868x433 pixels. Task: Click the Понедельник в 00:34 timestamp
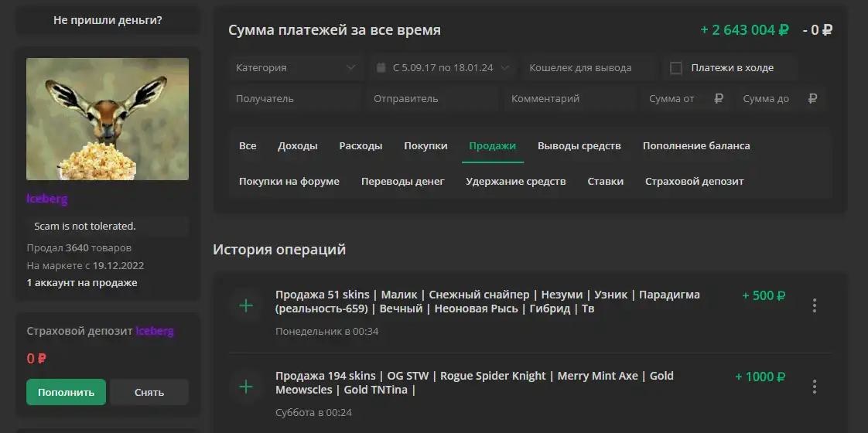click(x=327, y=331)
